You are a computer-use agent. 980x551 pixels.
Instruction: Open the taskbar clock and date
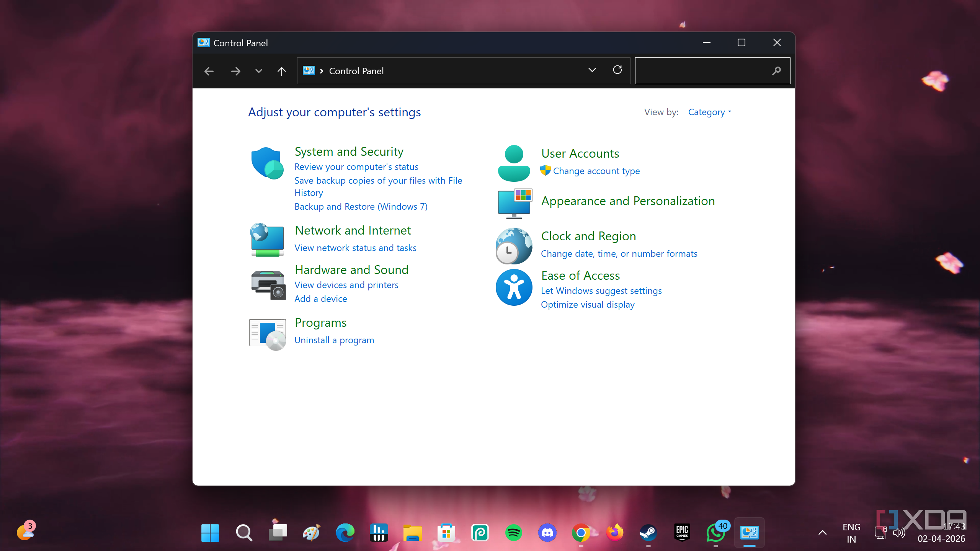(x=941, y=533)
